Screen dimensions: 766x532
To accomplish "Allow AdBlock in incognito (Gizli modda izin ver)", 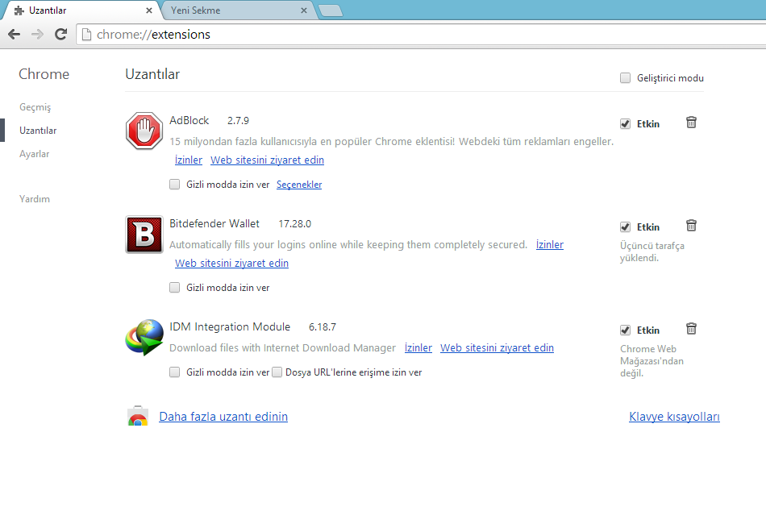I will coord(174,184).
